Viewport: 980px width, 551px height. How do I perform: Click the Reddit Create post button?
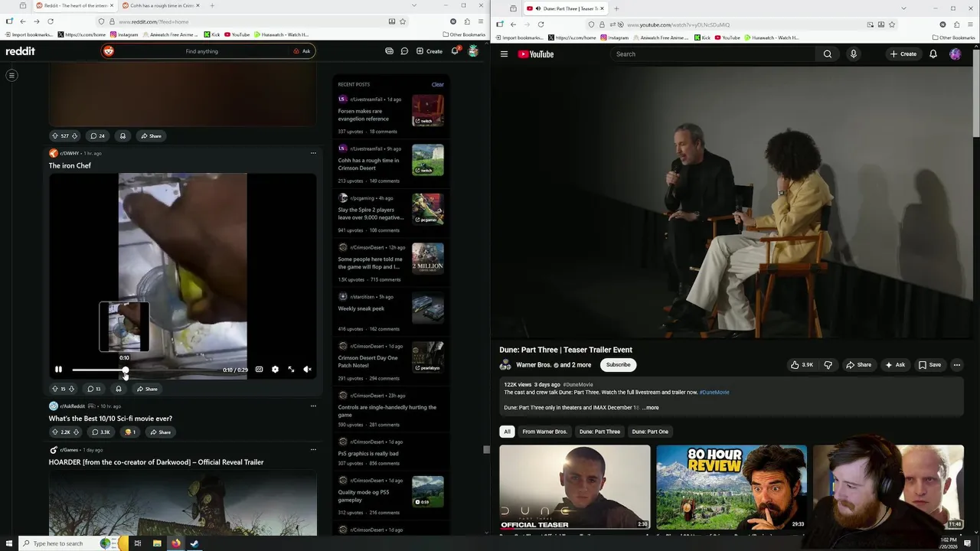(429, 51)
